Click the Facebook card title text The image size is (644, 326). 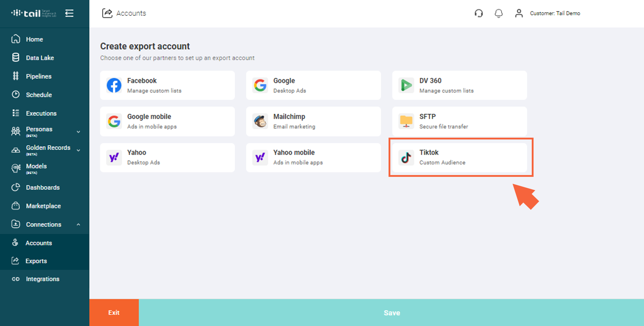pos(142,81)
